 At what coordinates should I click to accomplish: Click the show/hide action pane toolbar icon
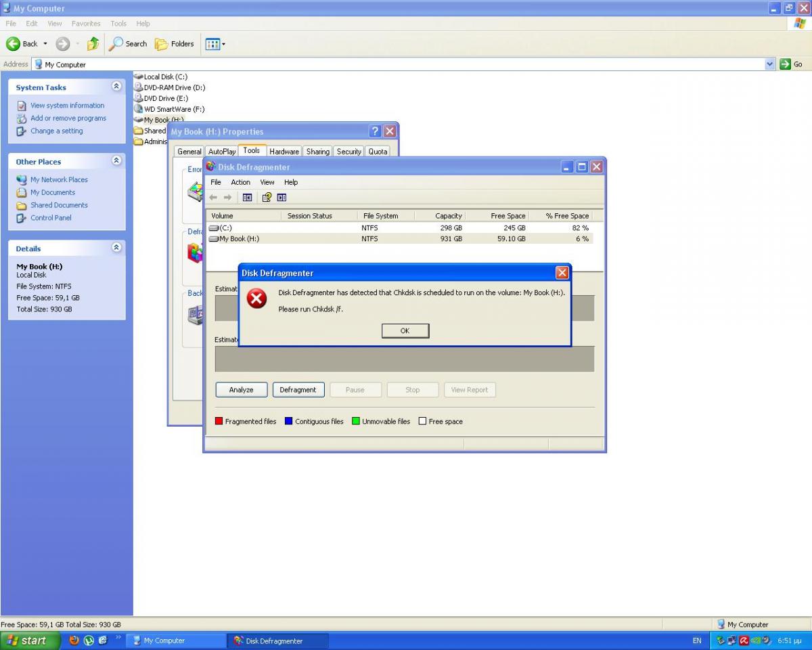[x=281, y=197]
